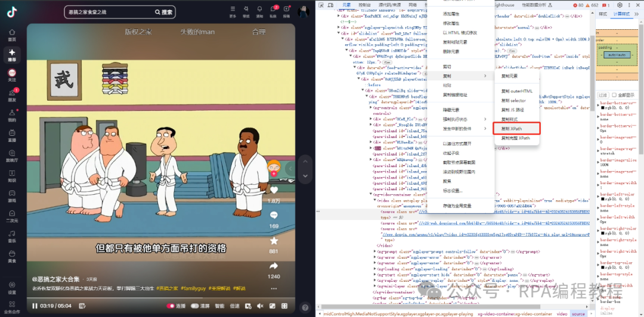Go to the next video chevron

tap(305, 175)
